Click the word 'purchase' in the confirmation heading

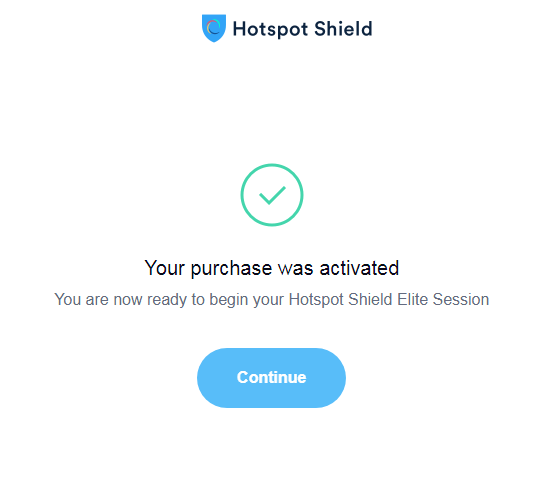[x=231, y=269]
